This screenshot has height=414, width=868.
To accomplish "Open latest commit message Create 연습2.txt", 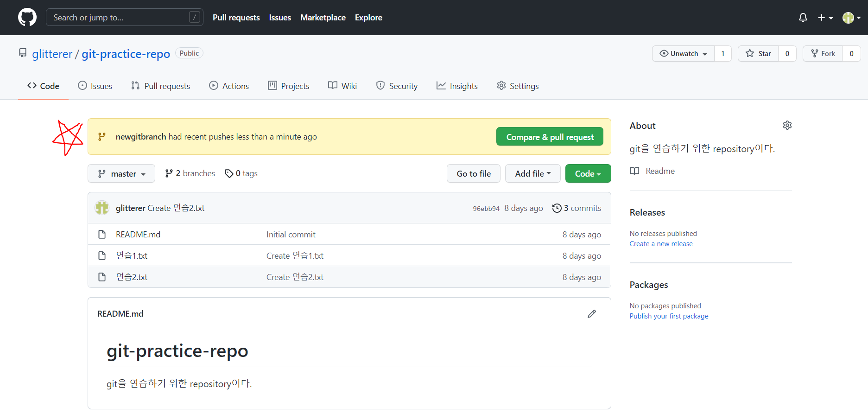I will [176, 208].
